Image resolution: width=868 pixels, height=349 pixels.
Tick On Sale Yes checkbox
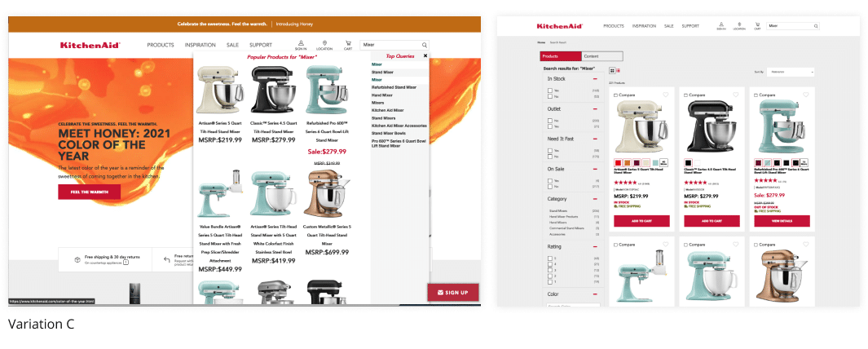[549, 180]
